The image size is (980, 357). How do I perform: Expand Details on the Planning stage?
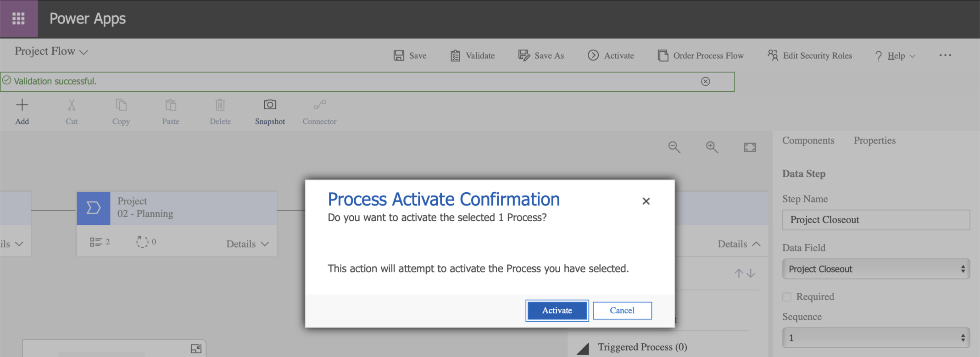[247, 244]
